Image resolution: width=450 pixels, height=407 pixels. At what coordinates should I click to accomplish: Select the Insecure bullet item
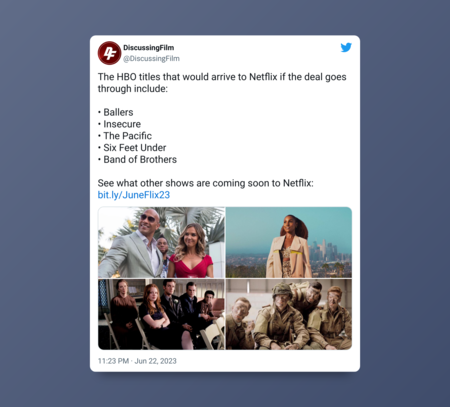click(119, 124)
